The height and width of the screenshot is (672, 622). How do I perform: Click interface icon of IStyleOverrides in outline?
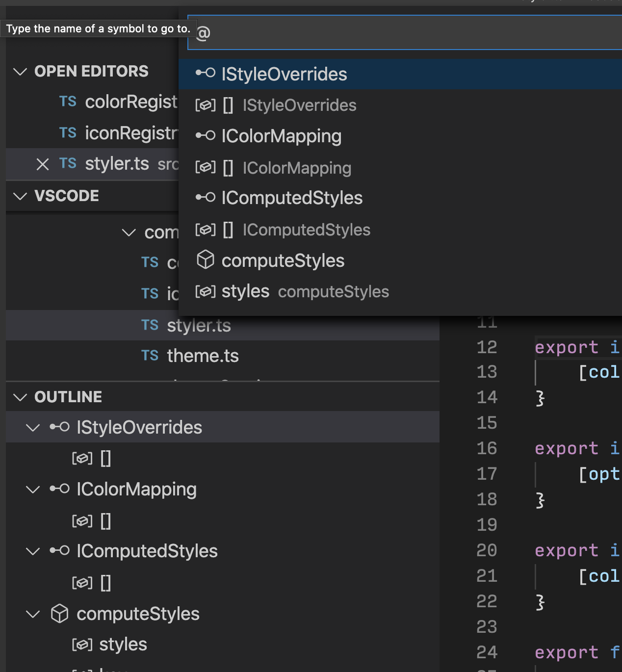pyautogui.click(x=59, y=427)
